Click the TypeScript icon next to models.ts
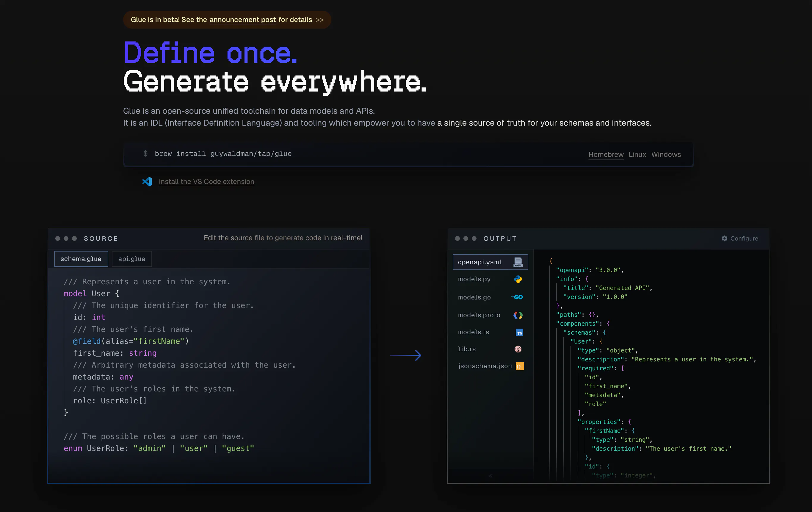This screenshot has height=512, width=812. click(519, 333)
